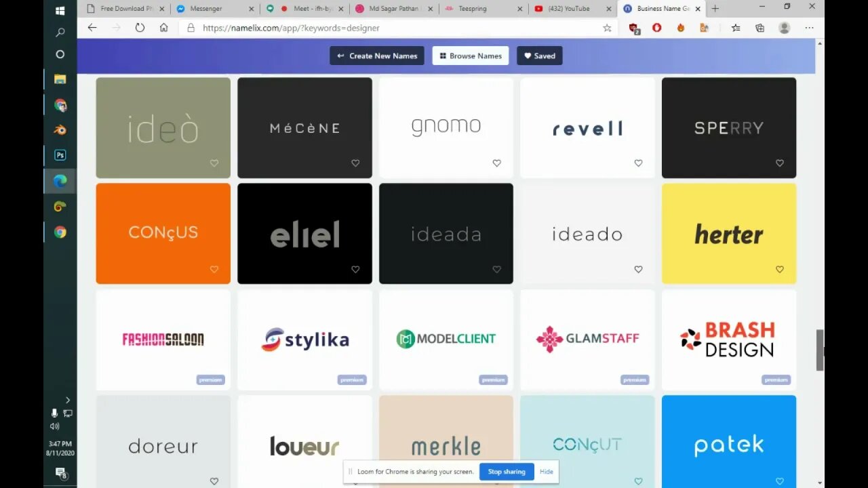The width and height of the screenshot is (868, 488).
Task: Switch to the YouTube tab
Action: [572, 9]
